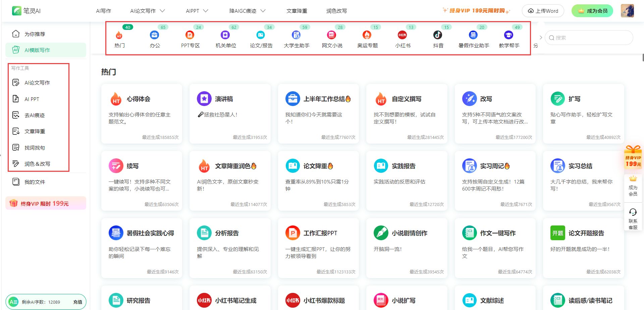Select the 论文/报告 category icon

[261, 35]
